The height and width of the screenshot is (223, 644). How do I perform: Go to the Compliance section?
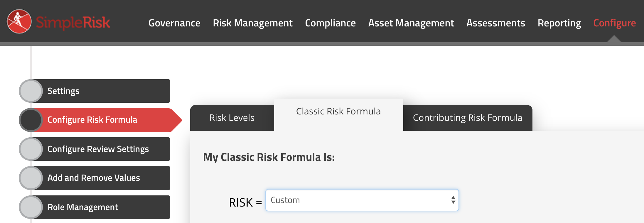[x=331, y=23]
